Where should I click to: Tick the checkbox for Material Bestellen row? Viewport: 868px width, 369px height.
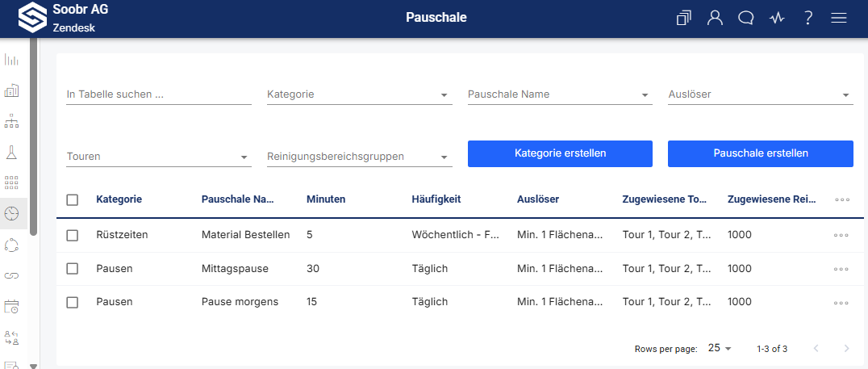73,235
